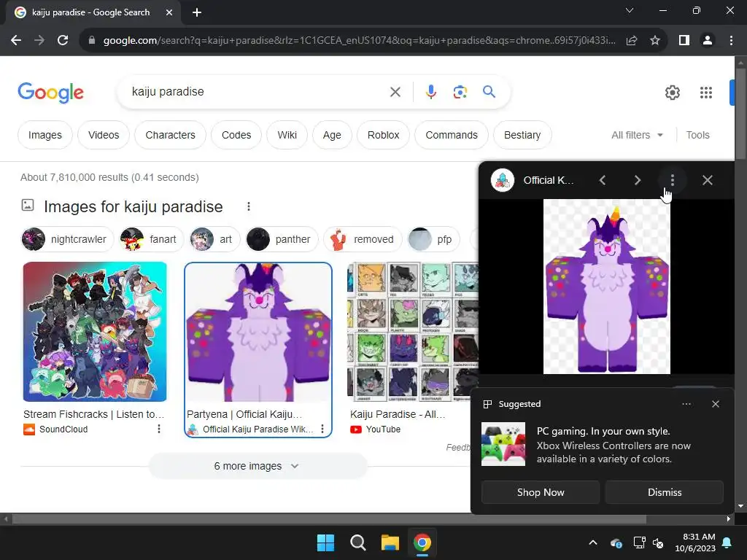Dismiss the Xbox controllers notification
The height and width of the screenshot is (560, 747).
click(664, 492)
